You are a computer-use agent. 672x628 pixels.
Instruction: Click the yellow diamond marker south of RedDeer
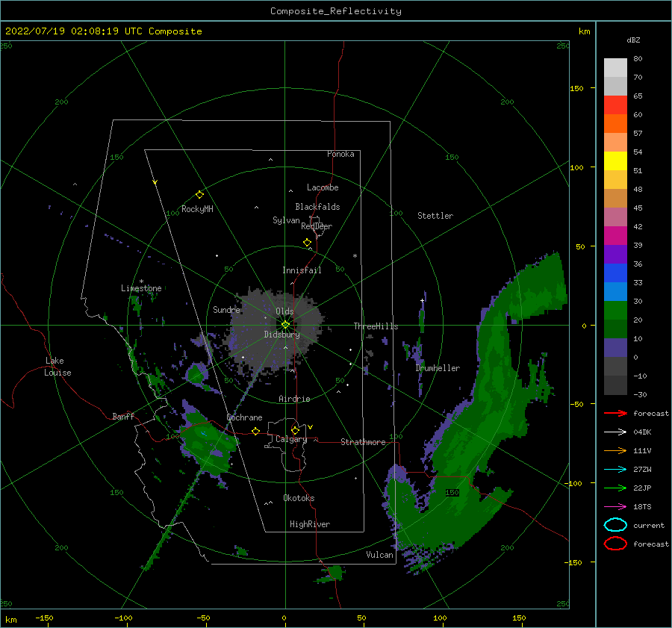coord(308,243)
